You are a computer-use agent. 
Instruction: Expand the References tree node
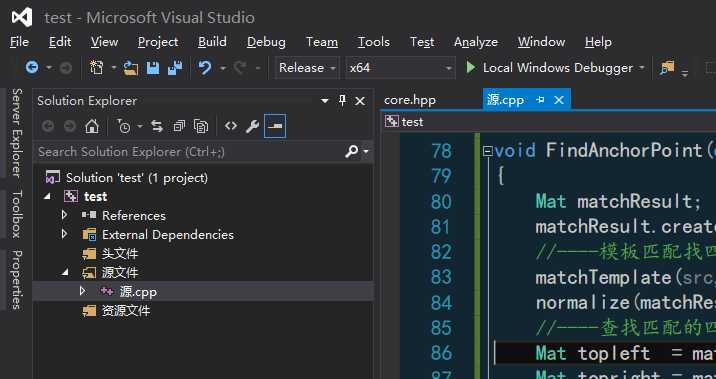(64, 215)
